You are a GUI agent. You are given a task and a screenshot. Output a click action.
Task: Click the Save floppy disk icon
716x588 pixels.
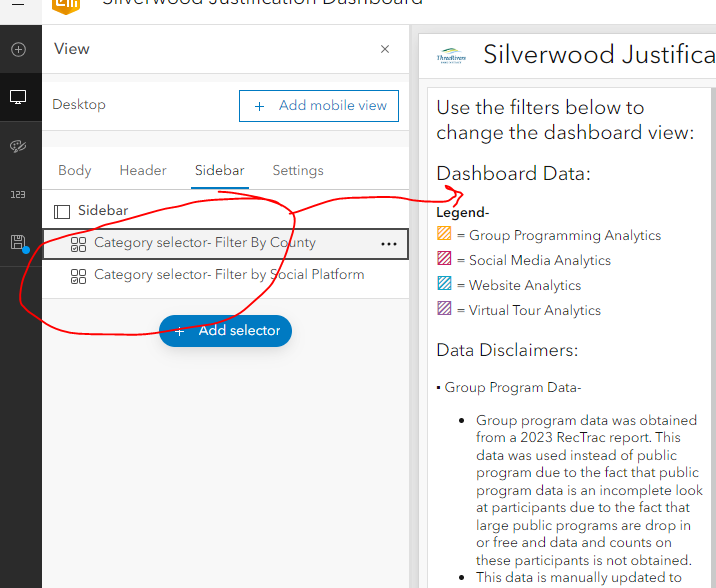(18, 242)
